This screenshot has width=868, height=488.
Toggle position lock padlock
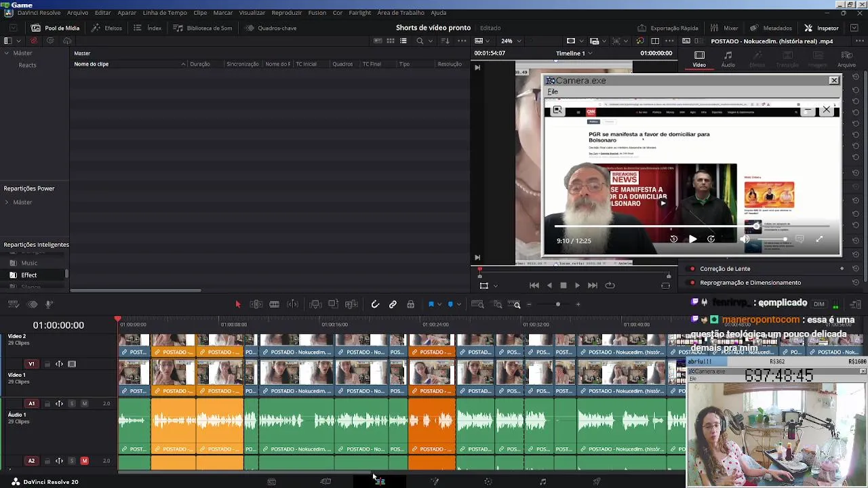(410, 304)
